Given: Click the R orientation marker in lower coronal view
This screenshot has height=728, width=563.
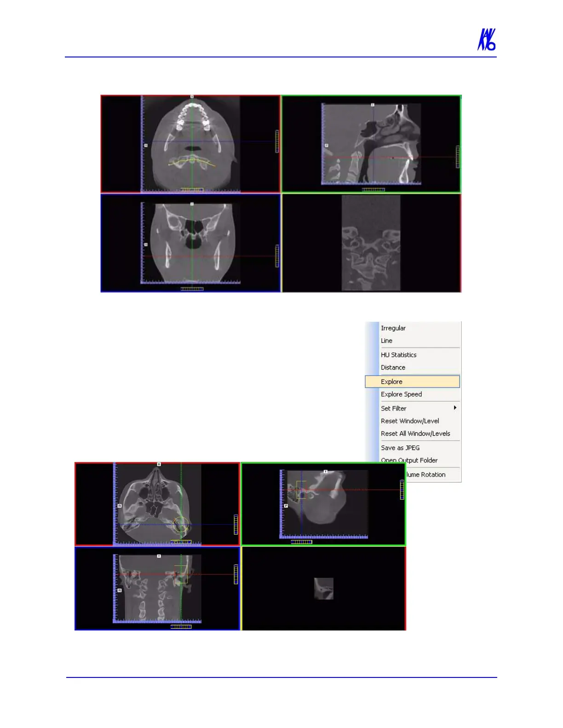Looking at the screenshot, I should pos(120,590).
